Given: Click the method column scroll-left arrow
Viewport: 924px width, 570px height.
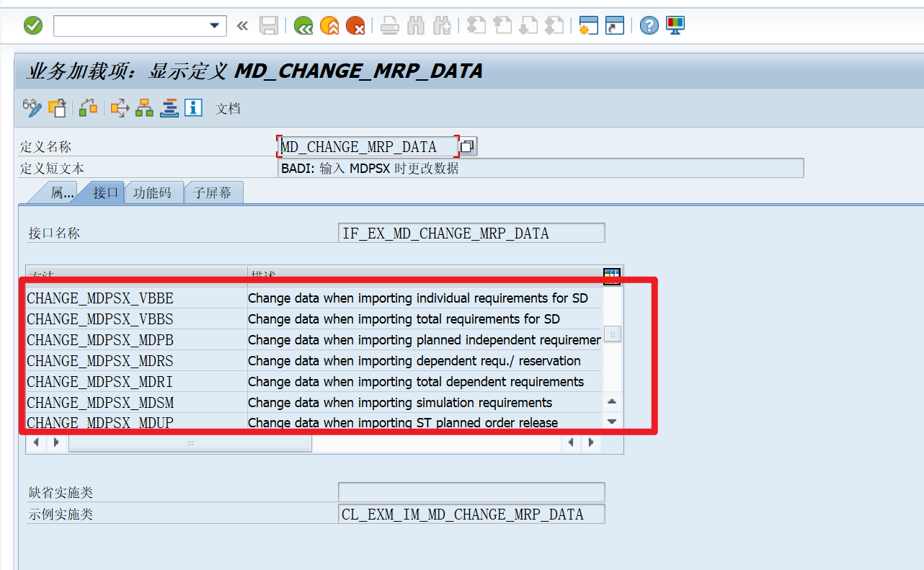Looking at the screenshot, I should 37,443.
